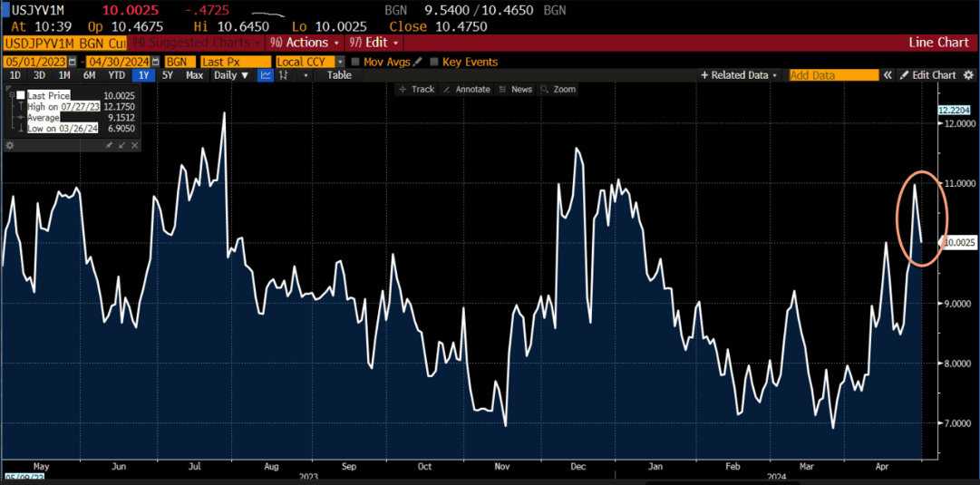Select the 6M range tab

click(x=90, y=75)
